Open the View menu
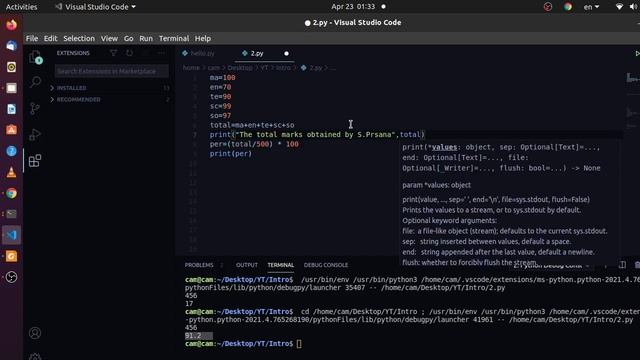 point(109,38)
